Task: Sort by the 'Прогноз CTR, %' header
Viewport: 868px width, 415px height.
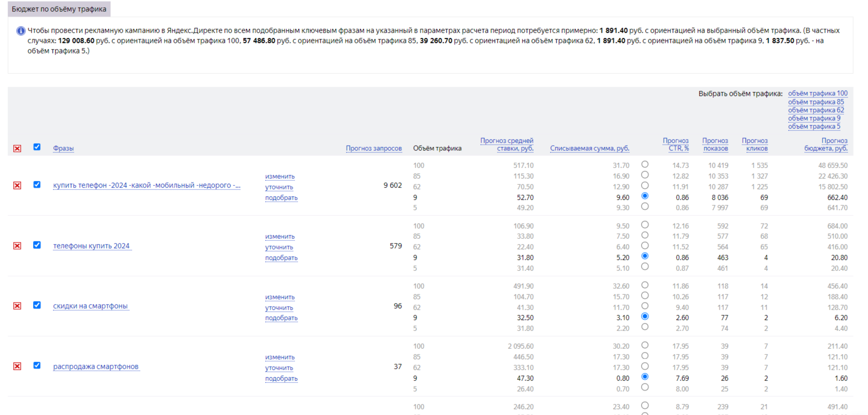Action: point(676,145)
